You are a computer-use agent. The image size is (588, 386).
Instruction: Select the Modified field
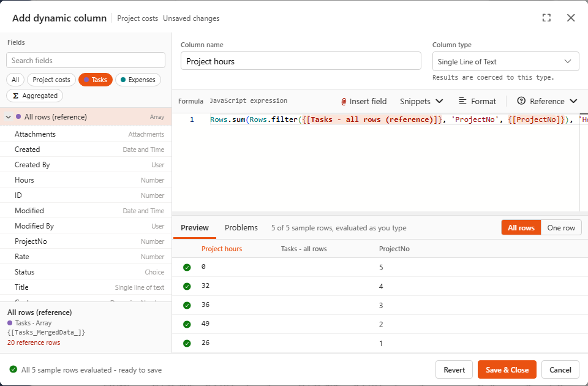[x=86, y=211]
